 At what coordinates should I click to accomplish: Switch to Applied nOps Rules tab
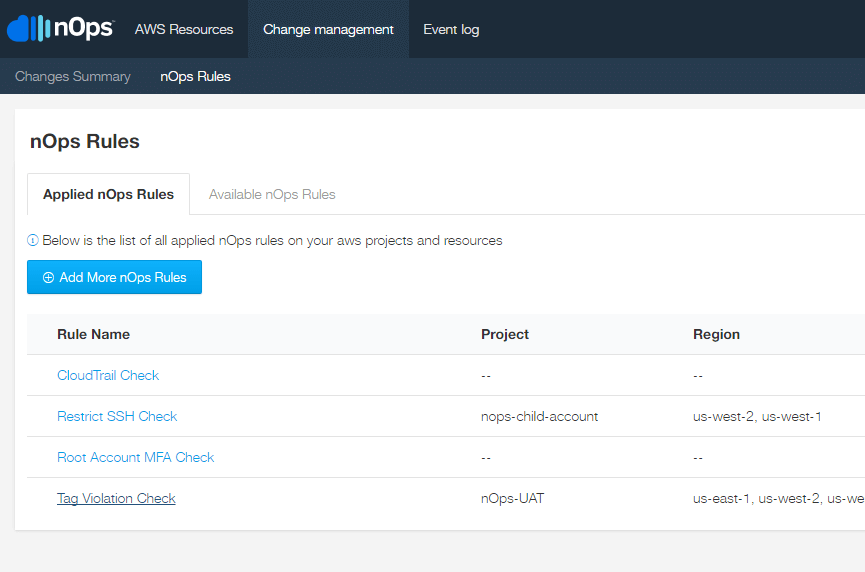108,194
